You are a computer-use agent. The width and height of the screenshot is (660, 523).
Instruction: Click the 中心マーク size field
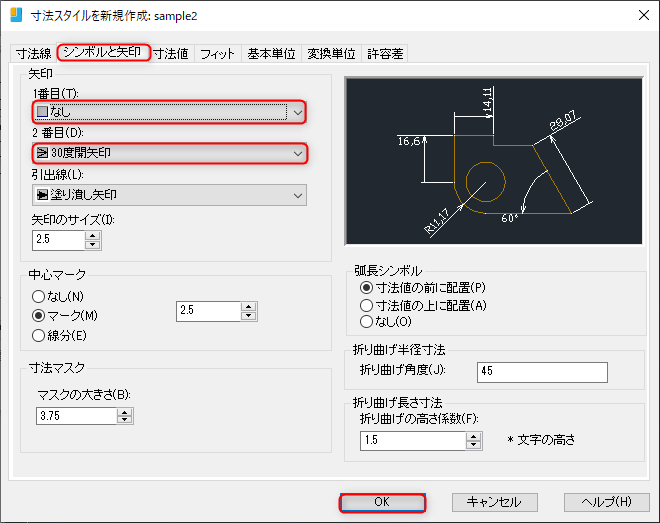click(208, 311)
